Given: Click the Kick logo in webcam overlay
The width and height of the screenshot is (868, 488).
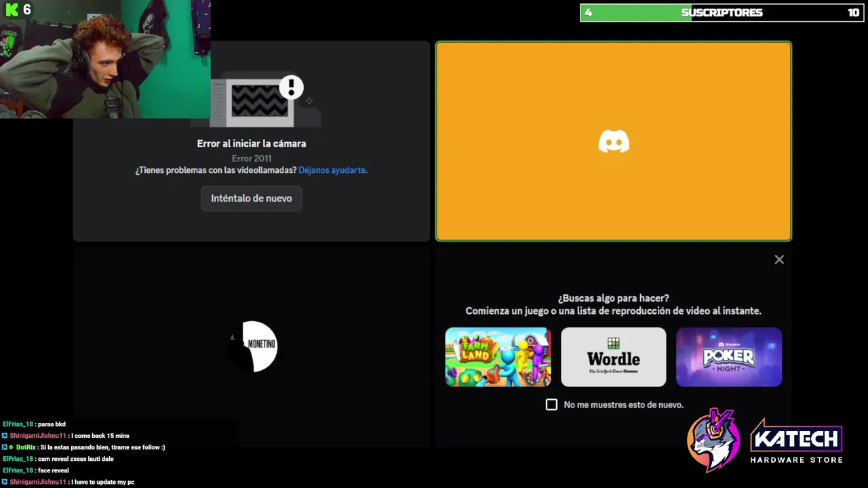Looking at the screenshot, I should (x=12, y=9).
